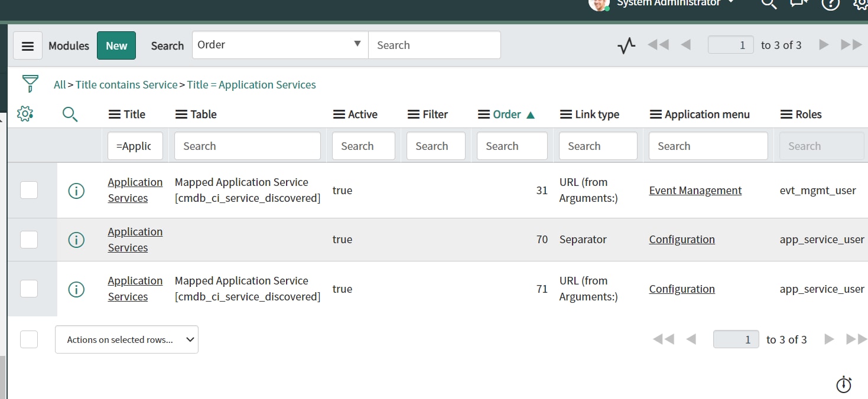Open the list filter funnel icon
The height and width of the screenshot is (399, 868).
(29, 84)
